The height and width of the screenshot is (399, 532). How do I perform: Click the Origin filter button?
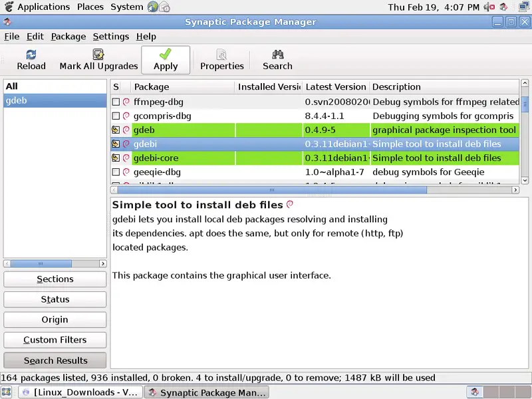pos(55,320)
